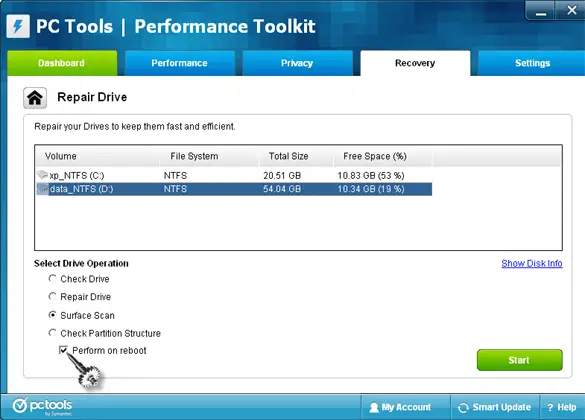The width and height of the screenshot is (585, 420).
Task: Select the Surface Scan radio option
Action: [53, 315]
